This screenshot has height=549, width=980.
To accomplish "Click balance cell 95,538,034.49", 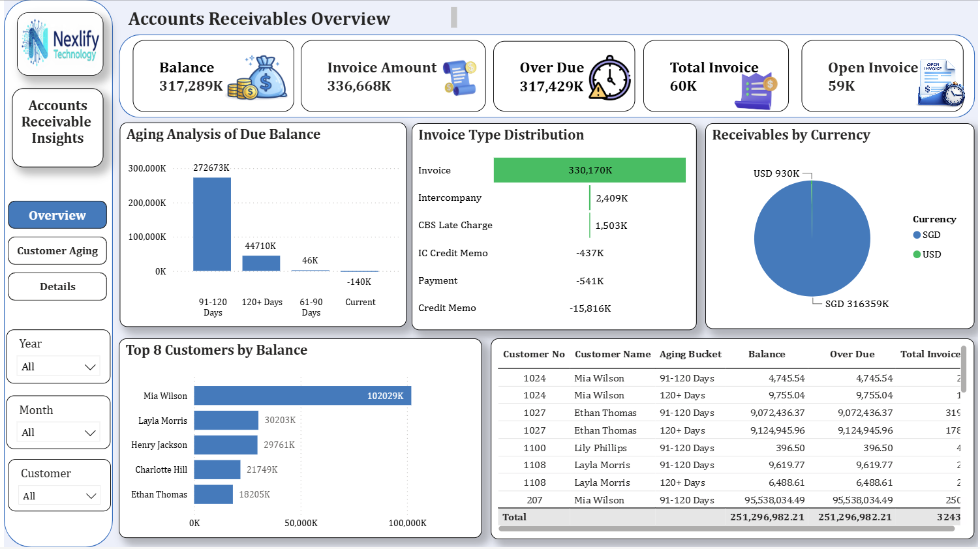I will [774, 500].
